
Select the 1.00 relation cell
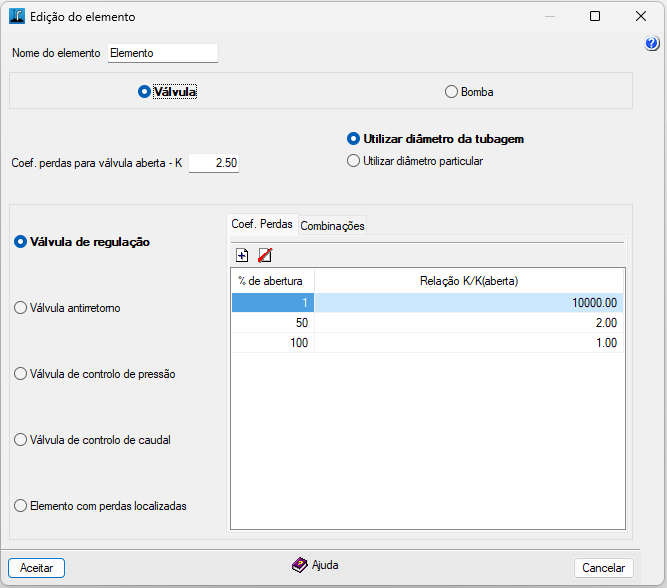pyautogui.click(x=469, y=343)
